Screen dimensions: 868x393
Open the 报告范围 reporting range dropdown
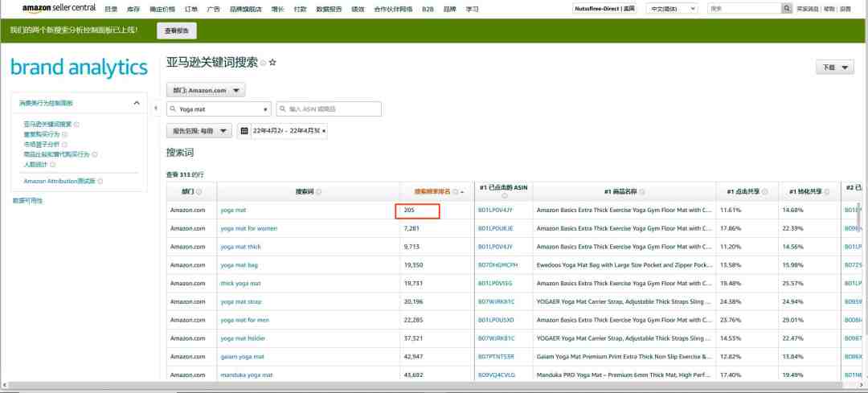199,131
